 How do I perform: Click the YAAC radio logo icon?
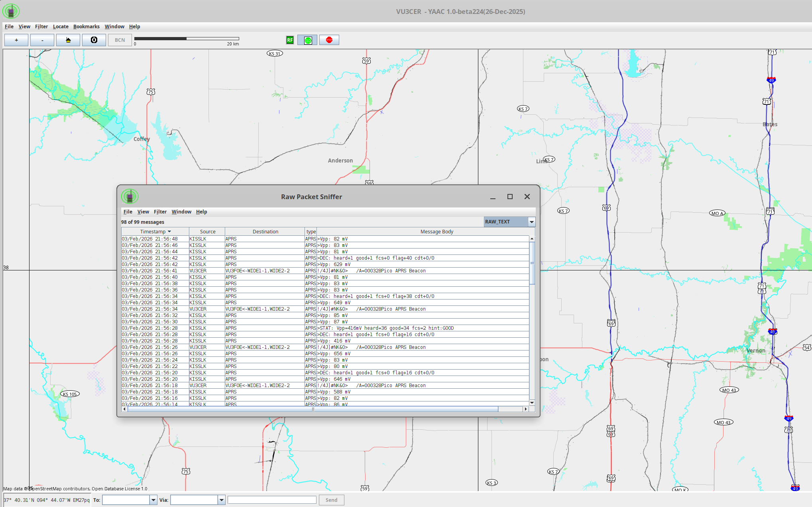(x=11, y=11)
